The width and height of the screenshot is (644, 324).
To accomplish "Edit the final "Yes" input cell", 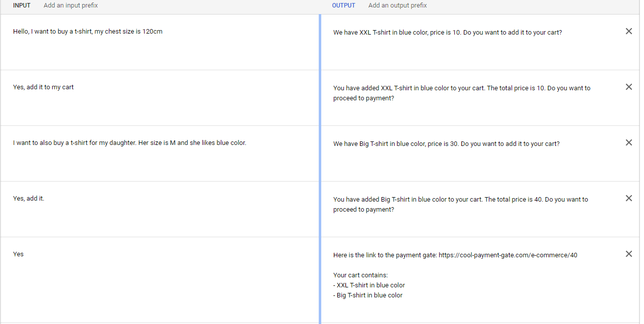I will [x=19, y=254].
